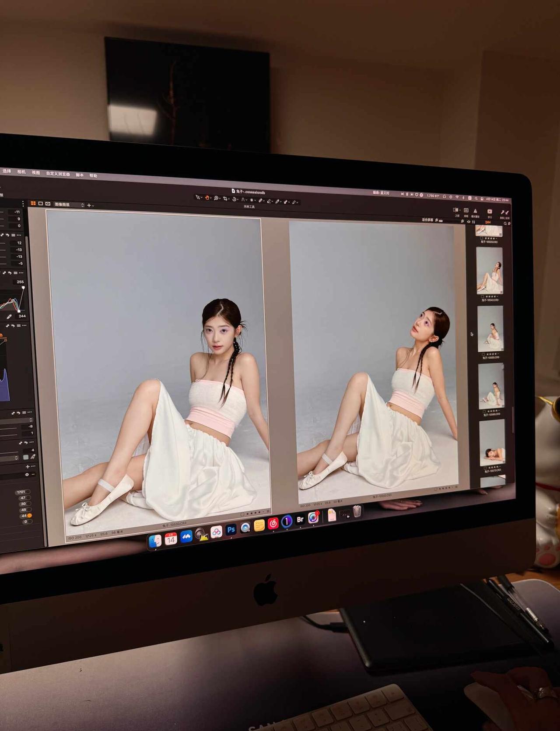Open Photoshop from the Dock

[x=231, y=529]
